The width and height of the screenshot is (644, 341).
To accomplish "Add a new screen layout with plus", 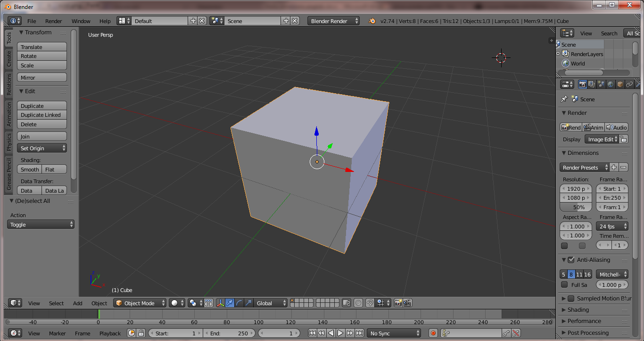I will [x=193, y=21].
